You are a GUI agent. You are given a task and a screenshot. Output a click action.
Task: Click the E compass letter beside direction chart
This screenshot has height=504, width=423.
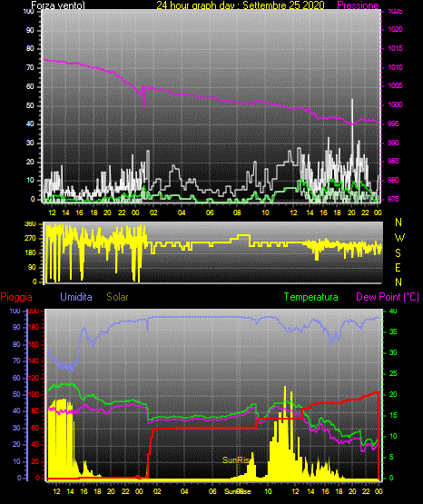coord(398,267)
